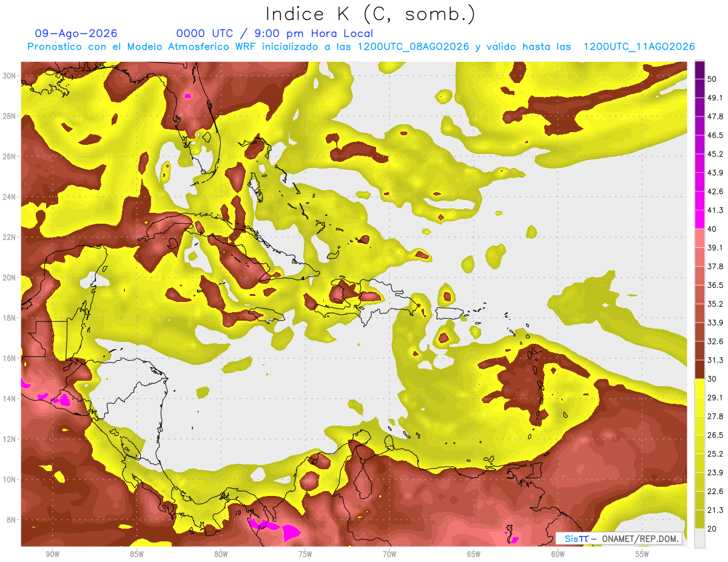Click the colorbar value '27.8'
The height and width of the screenshot is (562, 728).
715,416
